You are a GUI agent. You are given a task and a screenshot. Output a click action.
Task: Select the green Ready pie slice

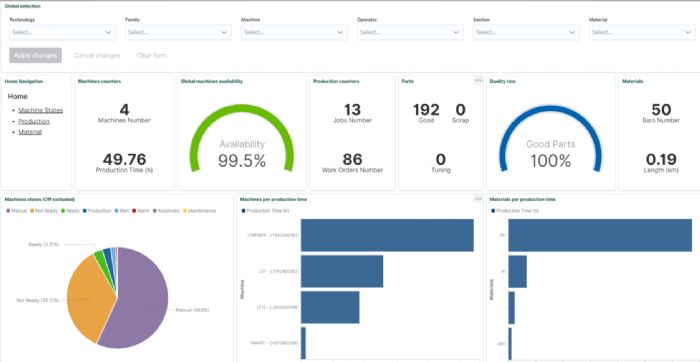[99, 257]
